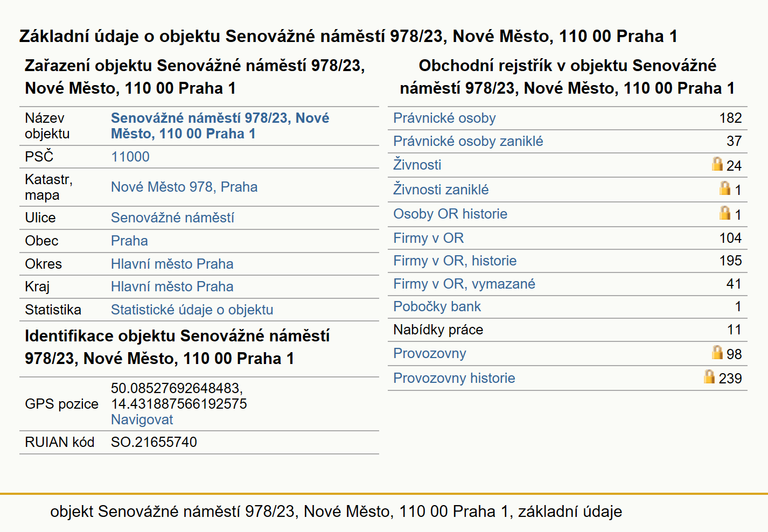Open the Senovážné náměstí street link
This screenshot has width=768, height=532.
(172, 218)
